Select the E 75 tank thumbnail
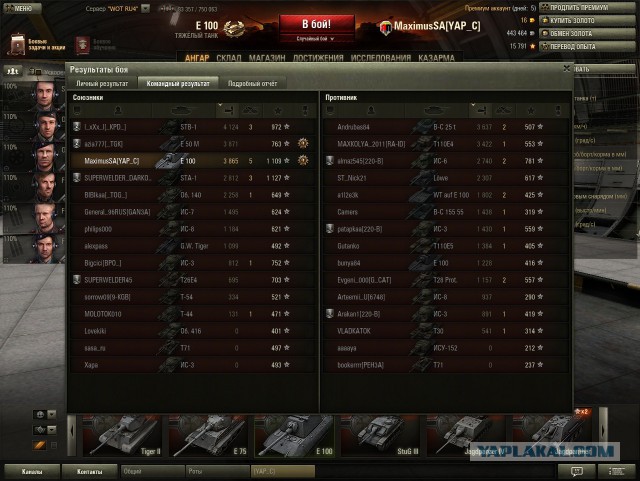The width and height of the screenshot is (640, 481). [208, 436]
